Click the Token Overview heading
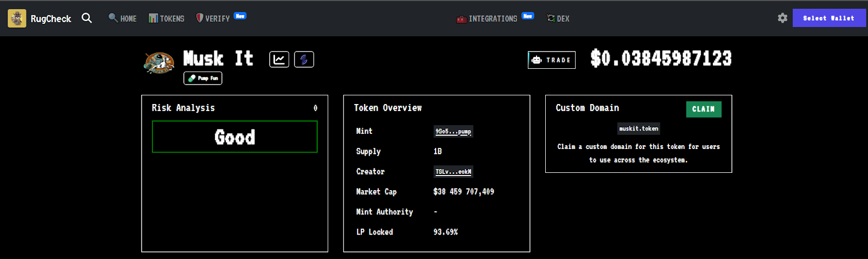This screenshot has height=259, width=868. click(388, 108)
